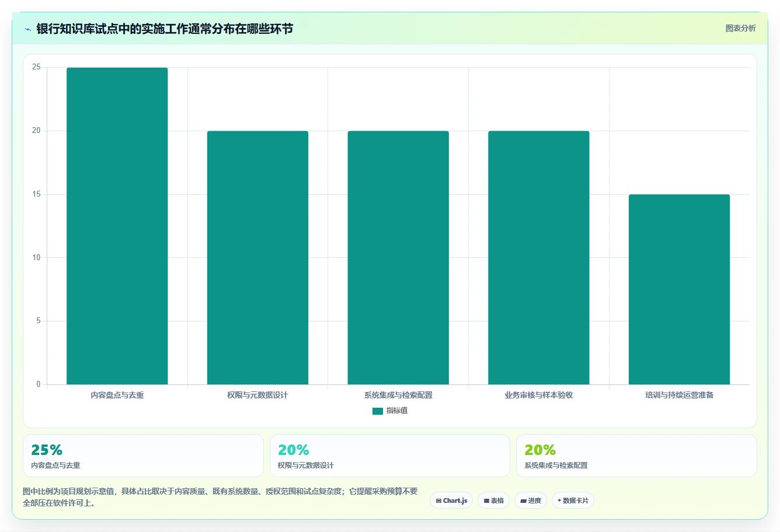Click the bar icon in 进度 chip
The width and height of the screenshot is (780, 532).
pyautogui.click(x=524, y=501)
